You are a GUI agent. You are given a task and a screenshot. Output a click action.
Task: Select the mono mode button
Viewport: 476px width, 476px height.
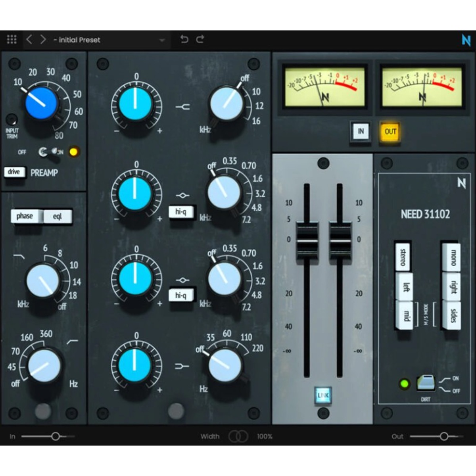[x=452, y=257]
